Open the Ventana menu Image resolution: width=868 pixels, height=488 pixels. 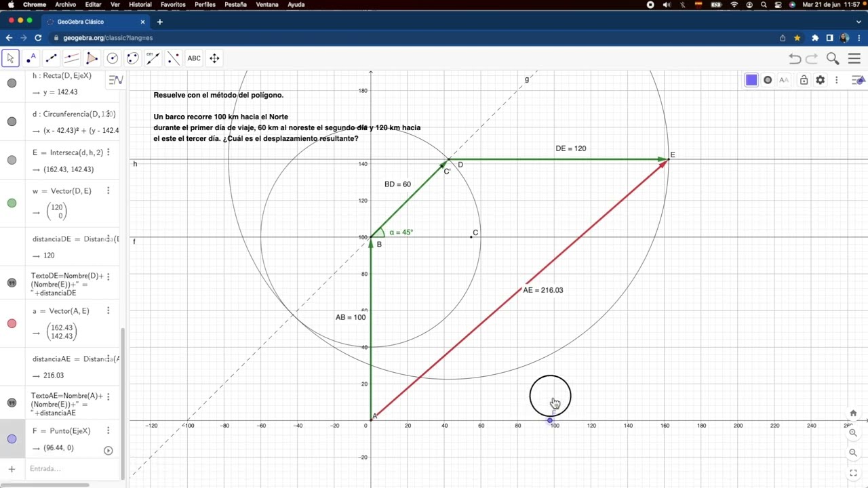pyautogui.click(x=267, y=5)
